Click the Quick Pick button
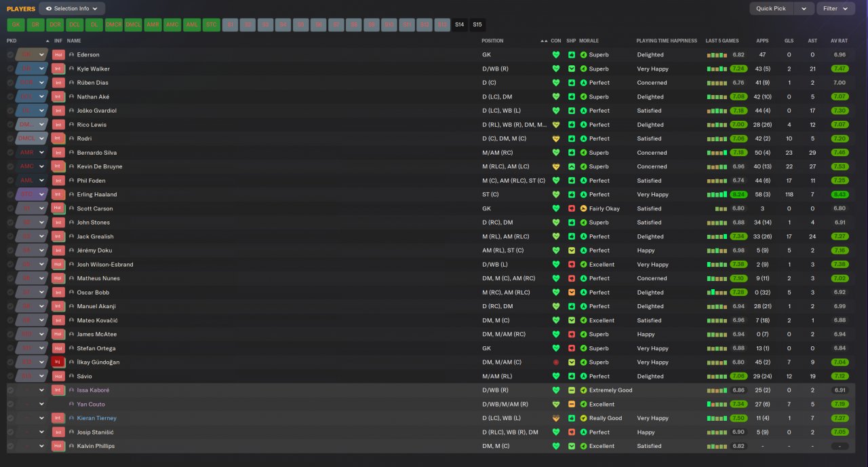 [x=771, y=9]
